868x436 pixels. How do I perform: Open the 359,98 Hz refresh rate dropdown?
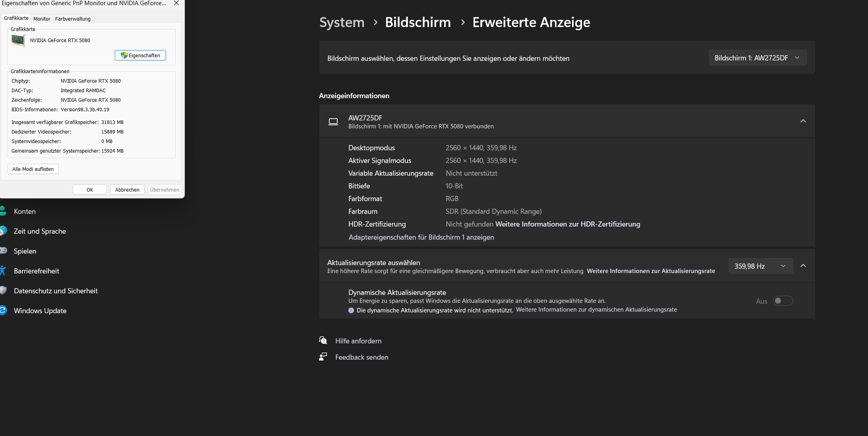point(760,266)
